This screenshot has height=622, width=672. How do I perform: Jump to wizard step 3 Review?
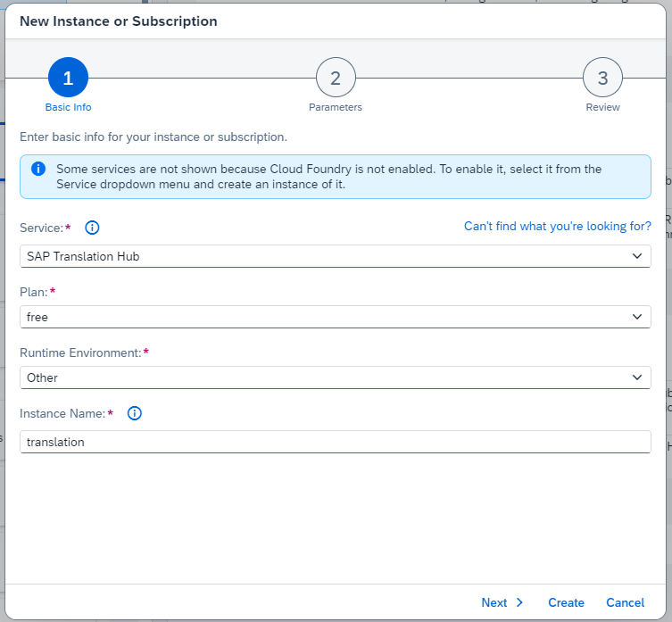(x=602, y=78)
